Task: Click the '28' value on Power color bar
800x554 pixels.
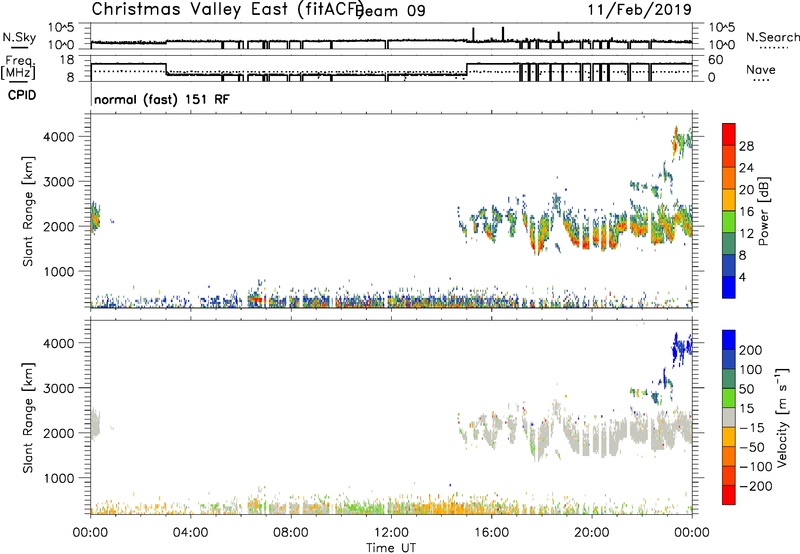Action: coord(746,146)
